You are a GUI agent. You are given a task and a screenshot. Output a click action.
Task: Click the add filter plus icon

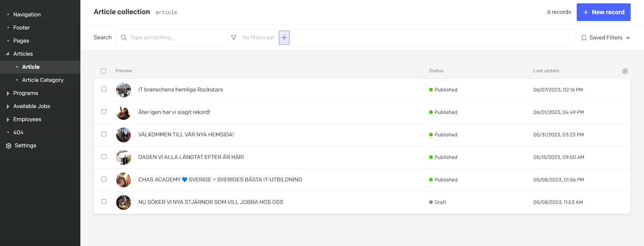pos(284,38)
